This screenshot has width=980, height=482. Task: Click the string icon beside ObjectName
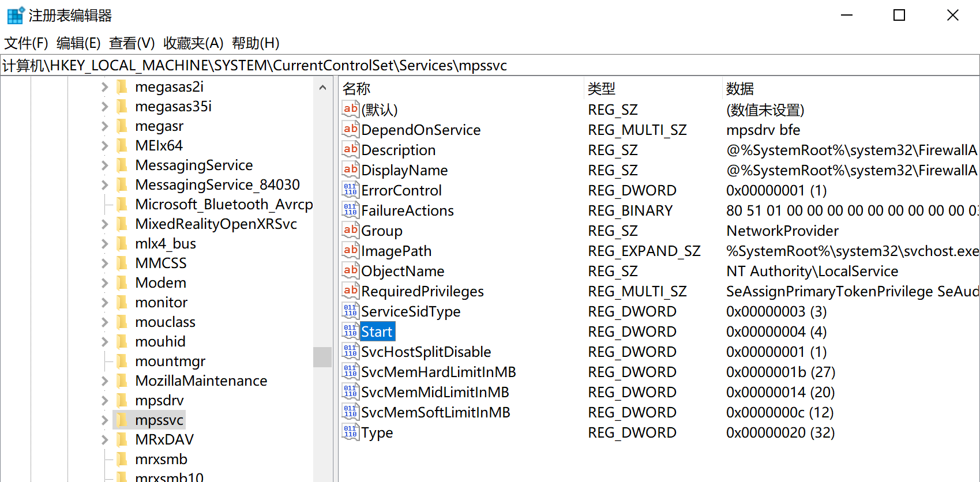coord(350,270)
